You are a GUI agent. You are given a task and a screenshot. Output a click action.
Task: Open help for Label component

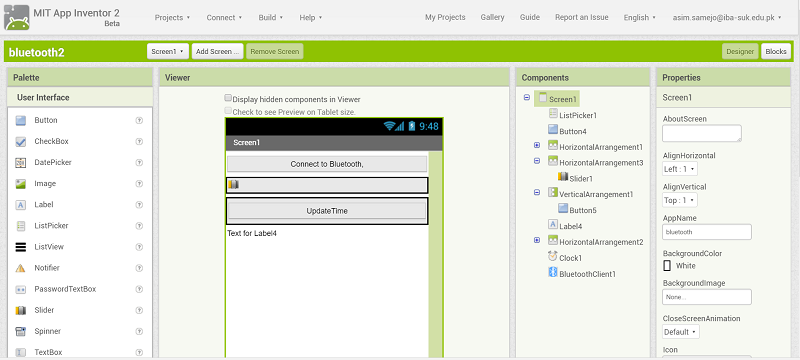[139, 205]
